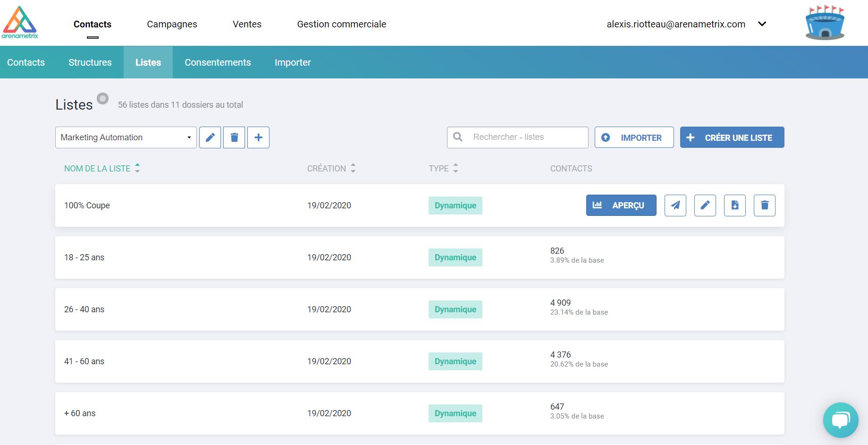Go to Campagnes menu
868x445 pixels.
[x=172, y=24]
